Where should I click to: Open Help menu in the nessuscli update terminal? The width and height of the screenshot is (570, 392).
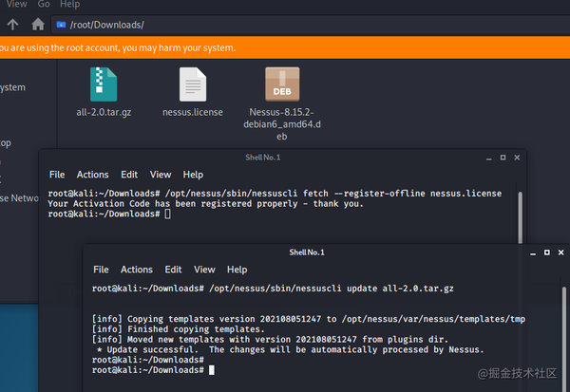coord(237,270)
